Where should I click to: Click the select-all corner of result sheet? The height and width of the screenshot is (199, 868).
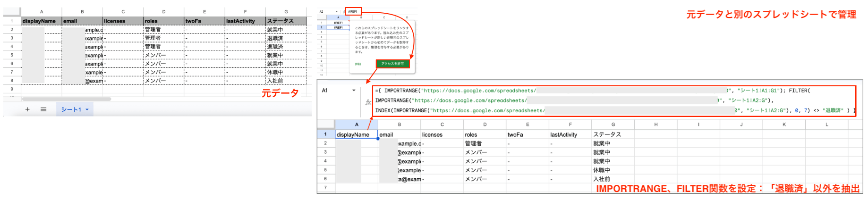(326, 124)
